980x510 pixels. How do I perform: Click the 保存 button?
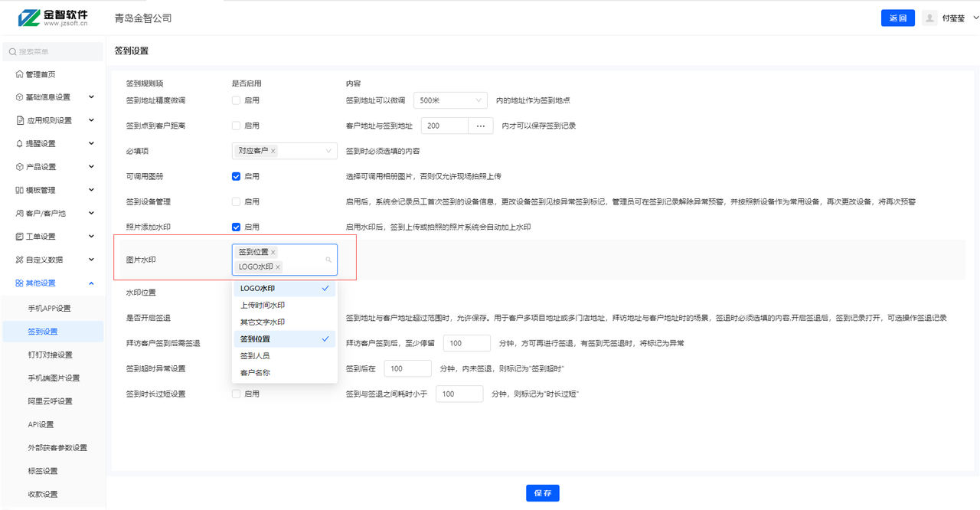pyautogui.click(x=543, y=493)
